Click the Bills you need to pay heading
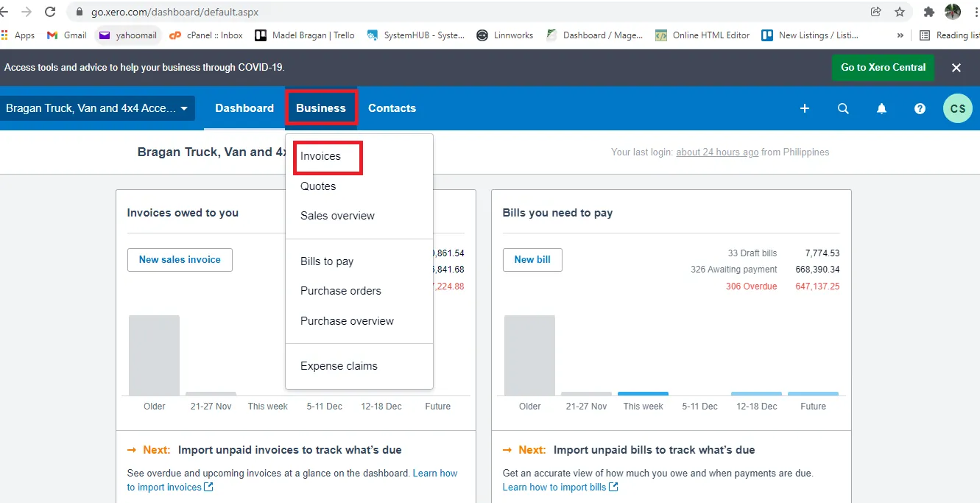Screen dimensions: 980x503 coord(557,213)
